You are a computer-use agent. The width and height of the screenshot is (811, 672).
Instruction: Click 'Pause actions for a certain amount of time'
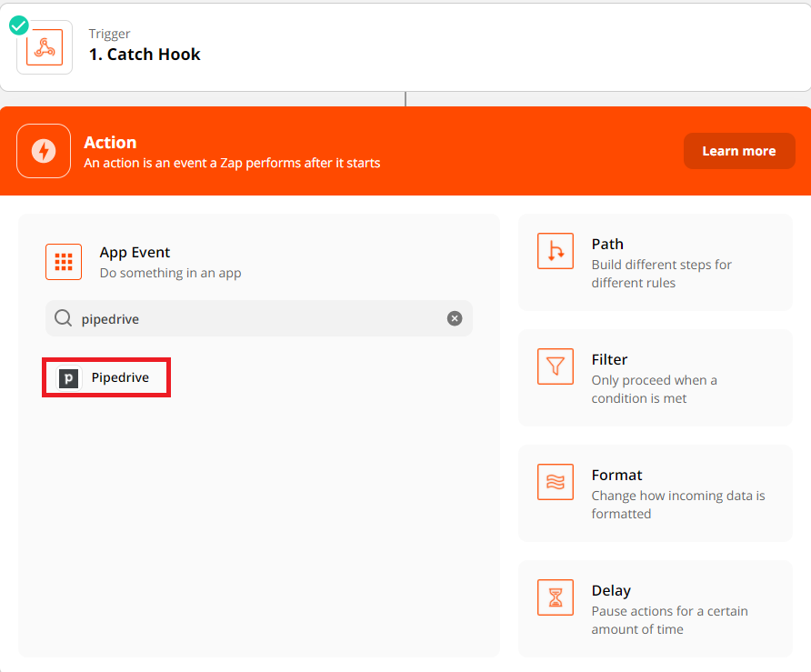[669, 620]
